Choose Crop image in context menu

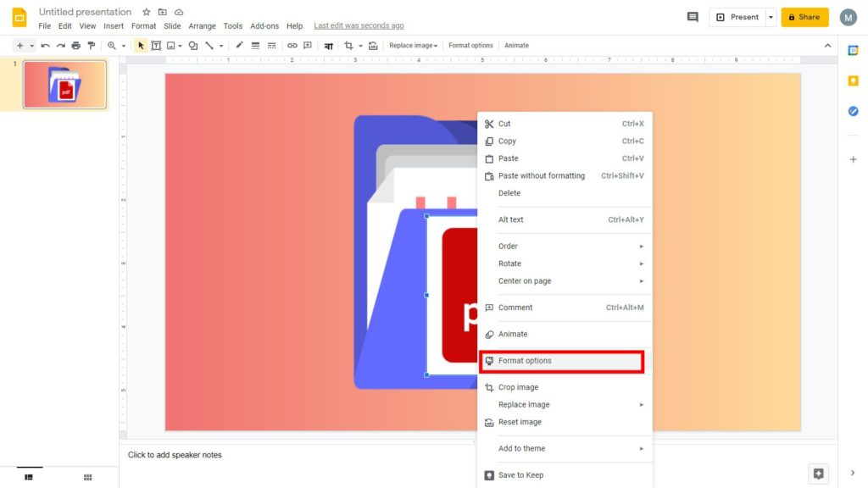click(565, 387)
